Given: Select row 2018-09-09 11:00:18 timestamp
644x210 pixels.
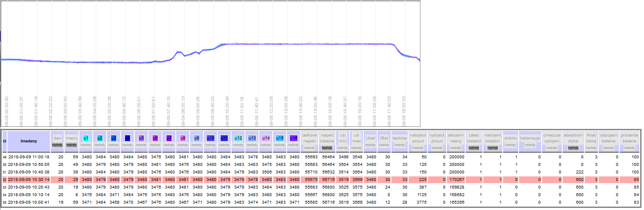Looking at the screenshot, I should tap(29, 157).
